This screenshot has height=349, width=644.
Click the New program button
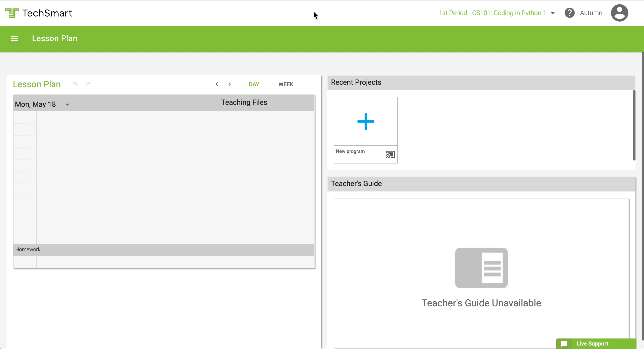[x=351, y=151]
